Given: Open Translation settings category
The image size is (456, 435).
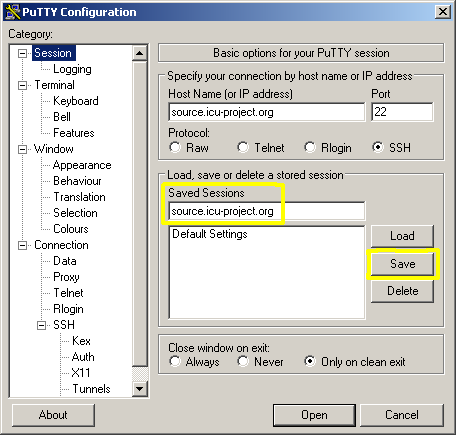Looking at the screenshot, I should point(79,197).
